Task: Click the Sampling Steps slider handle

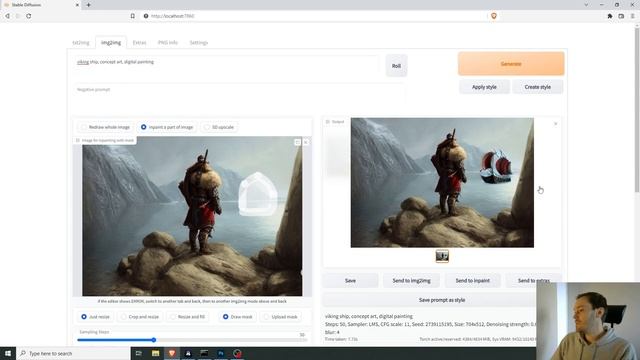Action: pos(154,340)
